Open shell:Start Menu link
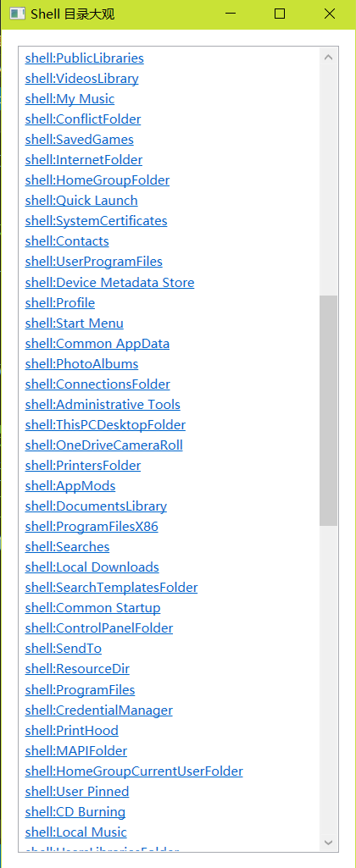 point(75,323)
